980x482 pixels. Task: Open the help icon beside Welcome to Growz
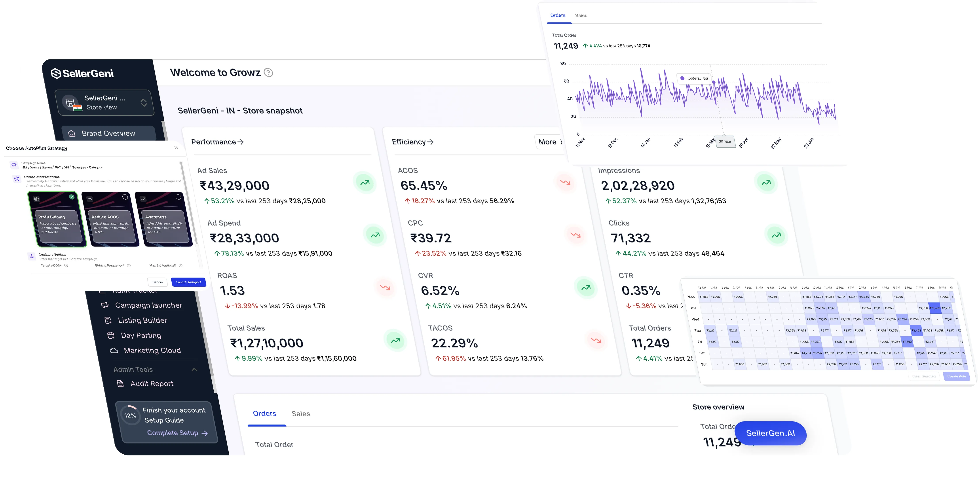tap(269, 73)
